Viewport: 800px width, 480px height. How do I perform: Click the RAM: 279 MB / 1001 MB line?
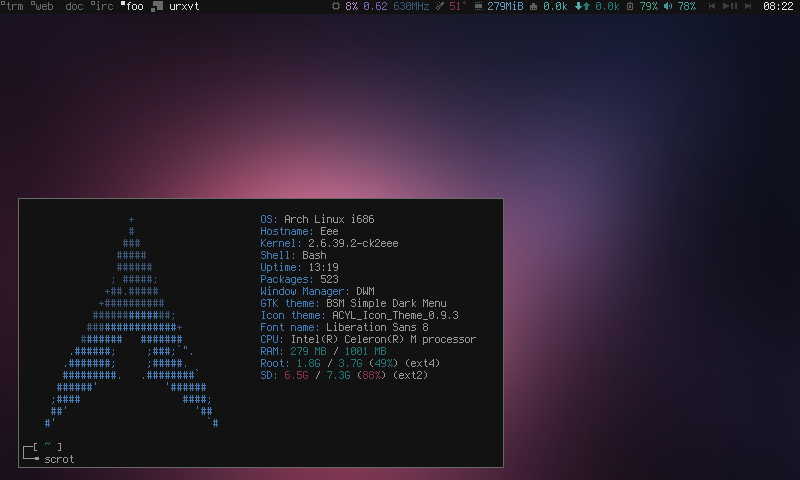click(x=323, y=351)
